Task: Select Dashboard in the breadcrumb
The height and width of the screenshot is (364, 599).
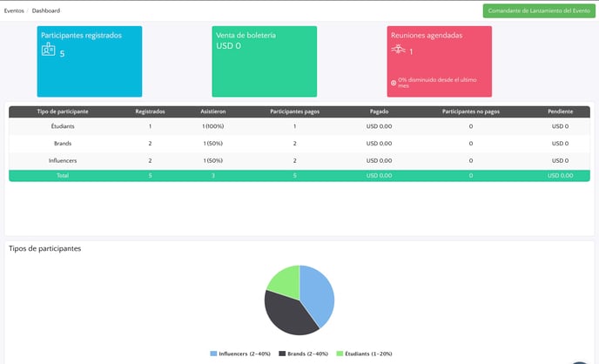Action: pos(46,10)
